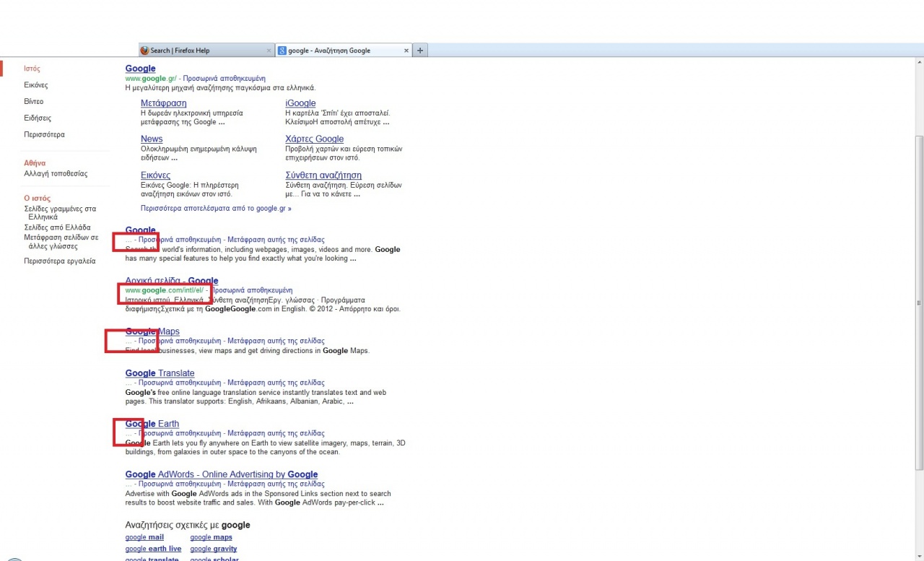924x561 pixels.
Task: Click Περισσότερα αποτελέσματα από το google.gr
Action: click(x=216, y=208)
